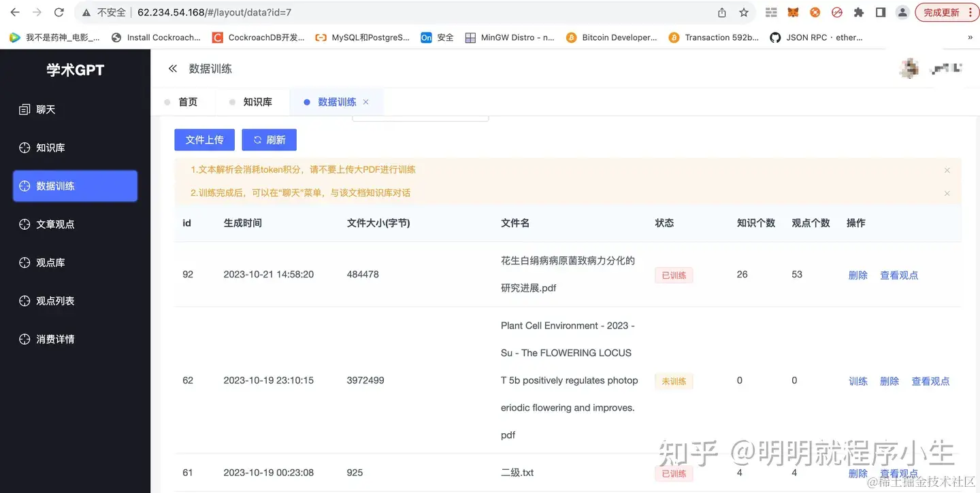This screenshot has height=493, width=980.
Task: Open MinGW Distro bookmark
Action: 510,37
